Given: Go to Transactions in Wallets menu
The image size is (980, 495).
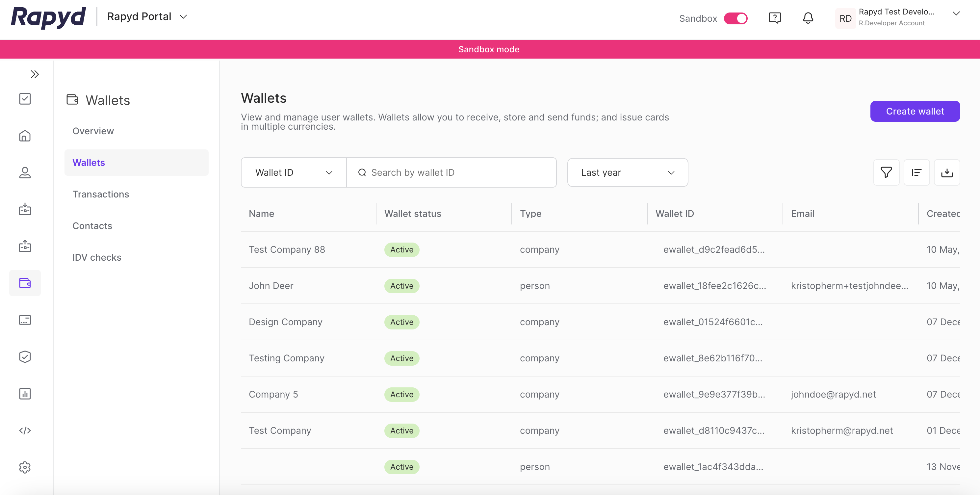Looking at the screenshot, I should click(x=100, y=194).
